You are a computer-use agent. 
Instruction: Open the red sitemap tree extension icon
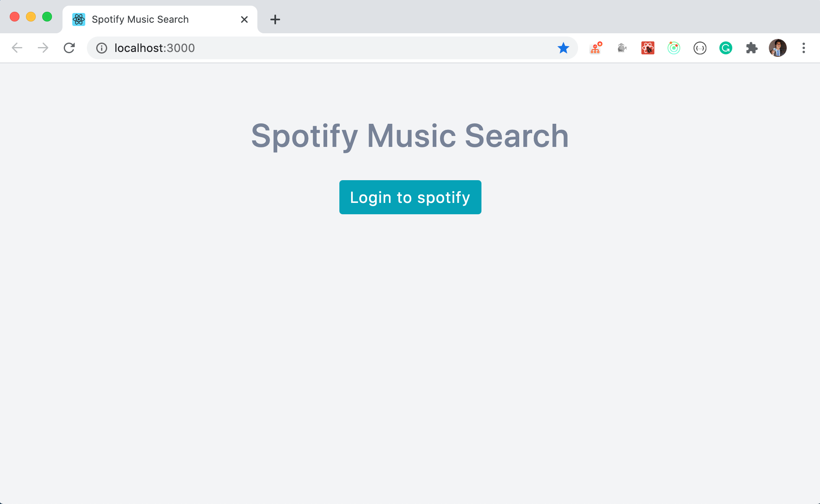coord(596,48)
